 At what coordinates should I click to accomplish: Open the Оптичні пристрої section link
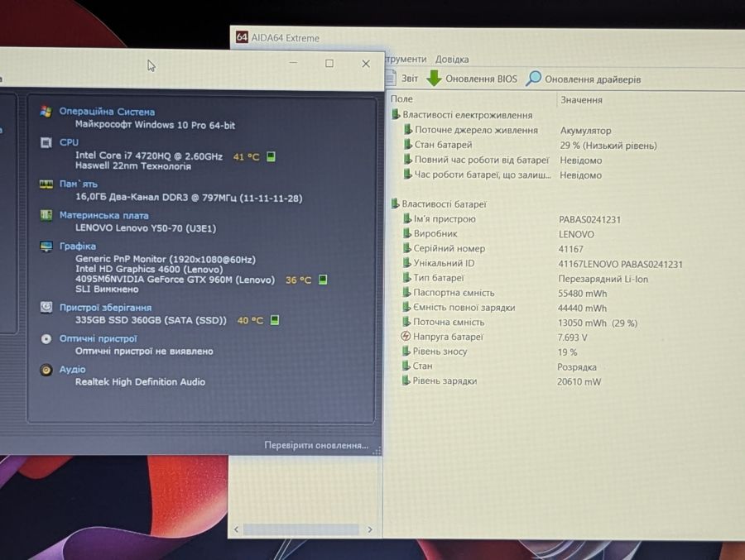pos(98,338)
